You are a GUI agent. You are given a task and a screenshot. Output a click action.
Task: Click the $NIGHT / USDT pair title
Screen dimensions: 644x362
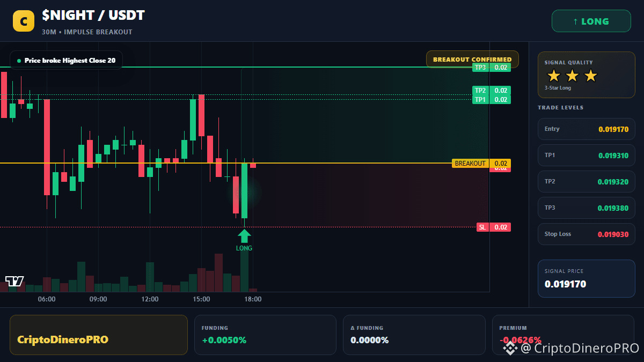click(93, 16)
